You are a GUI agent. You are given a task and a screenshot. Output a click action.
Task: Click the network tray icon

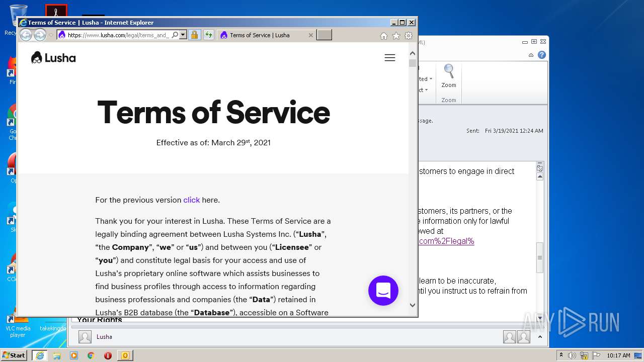click(x=584, y=355)
